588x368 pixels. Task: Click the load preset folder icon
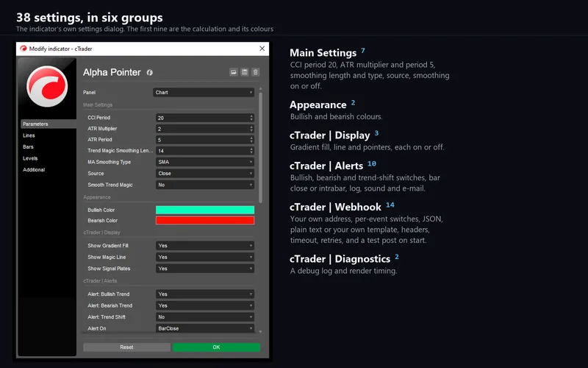pos(233,72)
